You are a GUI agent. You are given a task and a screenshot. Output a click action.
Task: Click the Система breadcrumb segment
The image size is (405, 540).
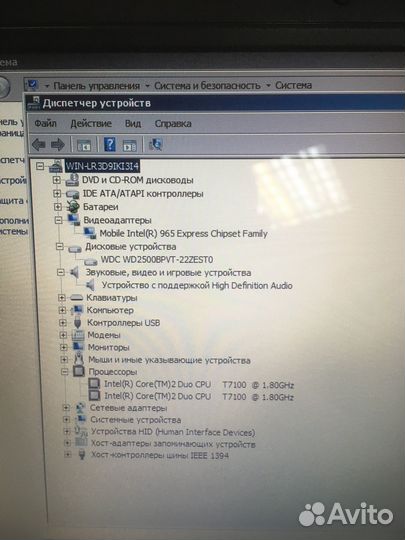point(293,85)
